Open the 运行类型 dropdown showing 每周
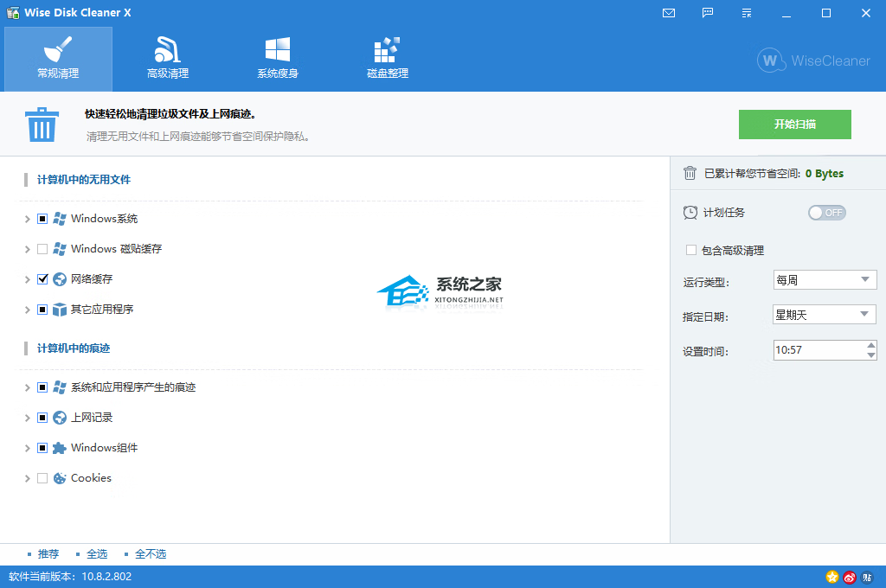Viewport: 886px width, 588px height. (824, 280)
